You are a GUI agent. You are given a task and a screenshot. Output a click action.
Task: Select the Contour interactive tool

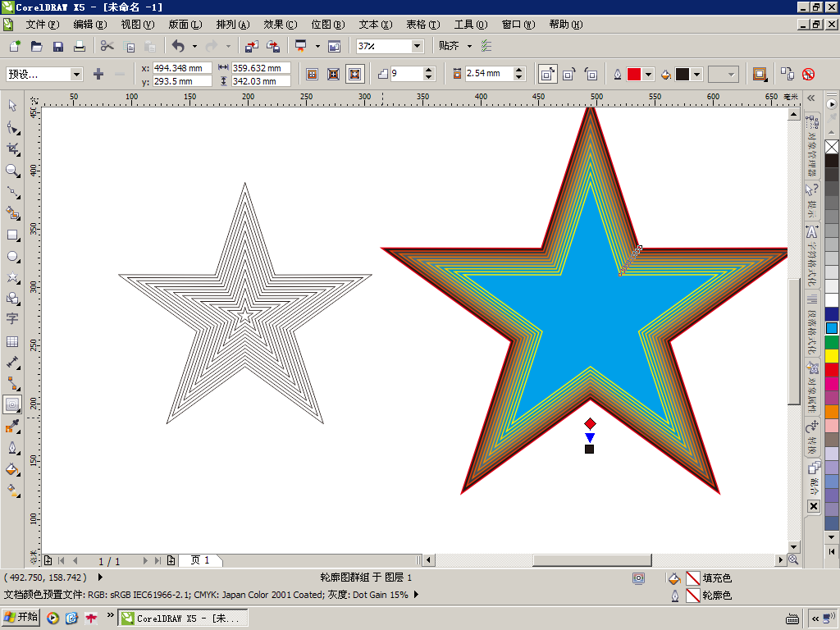coord(12,404)
